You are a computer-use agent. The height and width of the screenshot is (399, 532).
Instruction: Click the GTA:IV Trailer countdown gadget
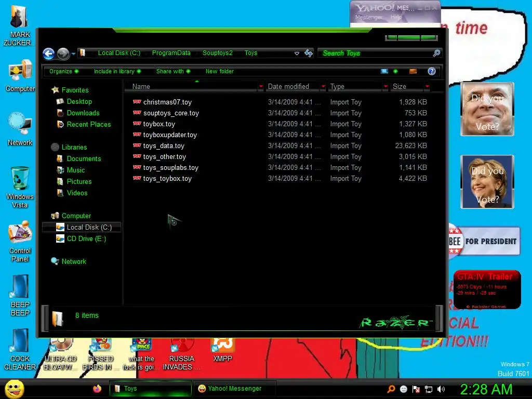(487, 289)
